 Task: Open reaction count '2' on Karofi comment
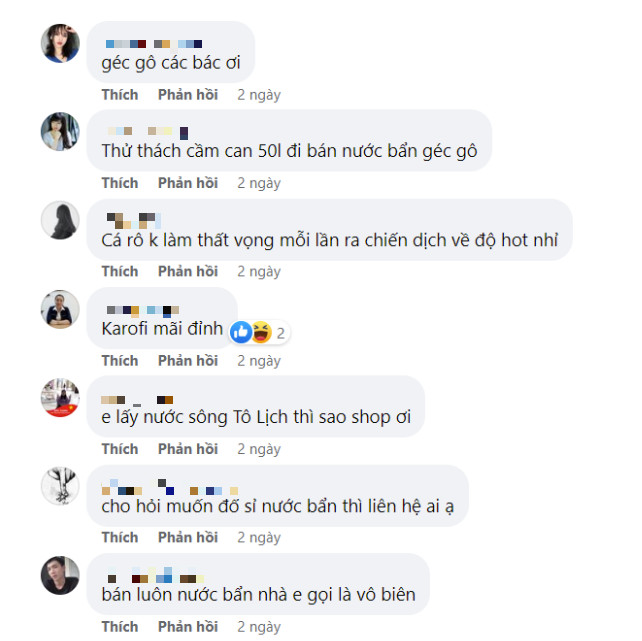click(280, 333)
